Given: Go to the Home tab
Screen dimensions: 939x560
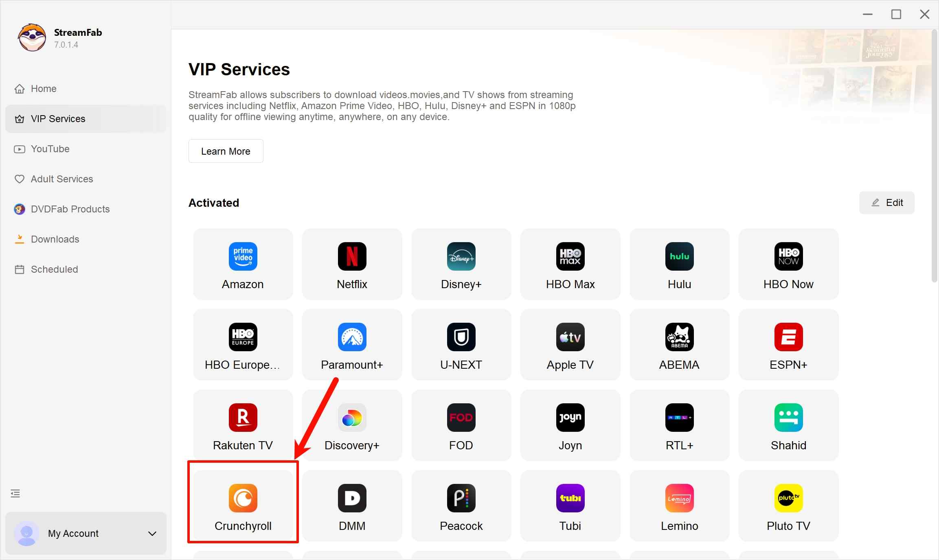Looking at the screenshot, I should (x=43, y=88).
